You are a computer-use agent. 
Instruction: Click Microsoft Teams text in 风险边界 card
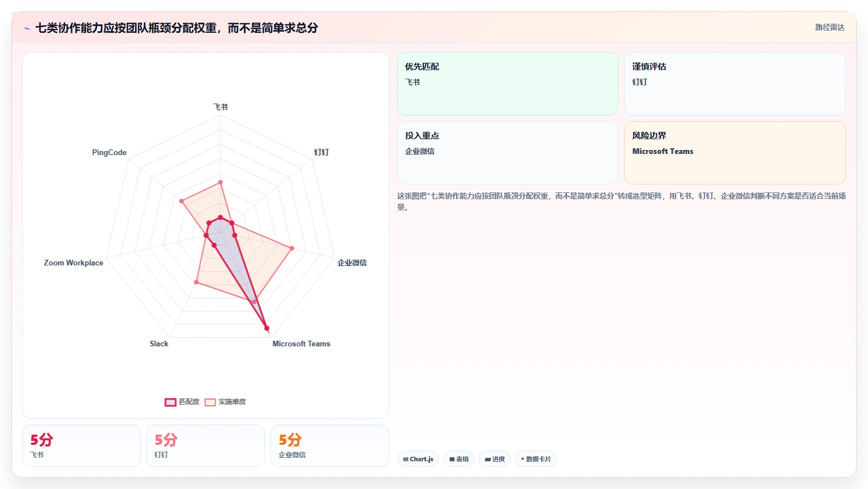663,151
